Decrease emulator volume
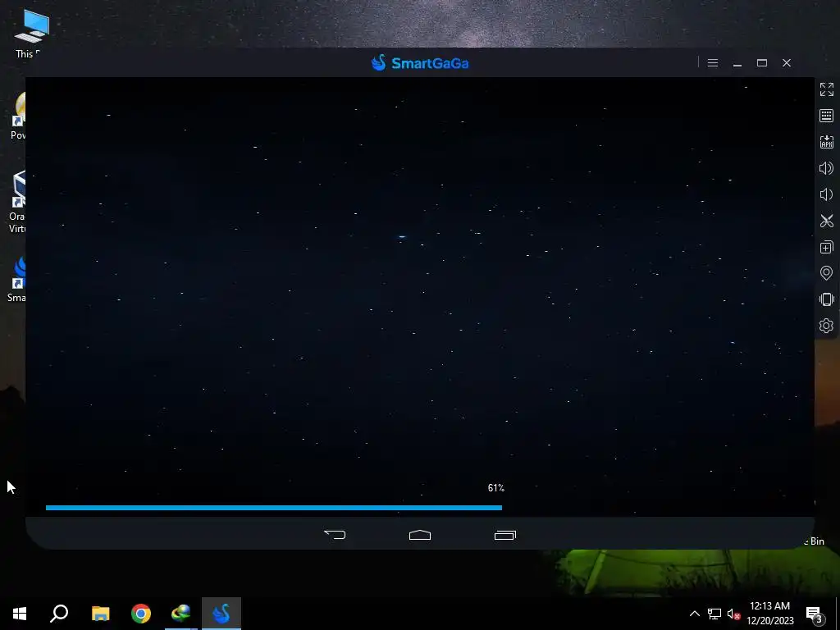The height and width of the screenshot is (630, 840). coord(827,194)
